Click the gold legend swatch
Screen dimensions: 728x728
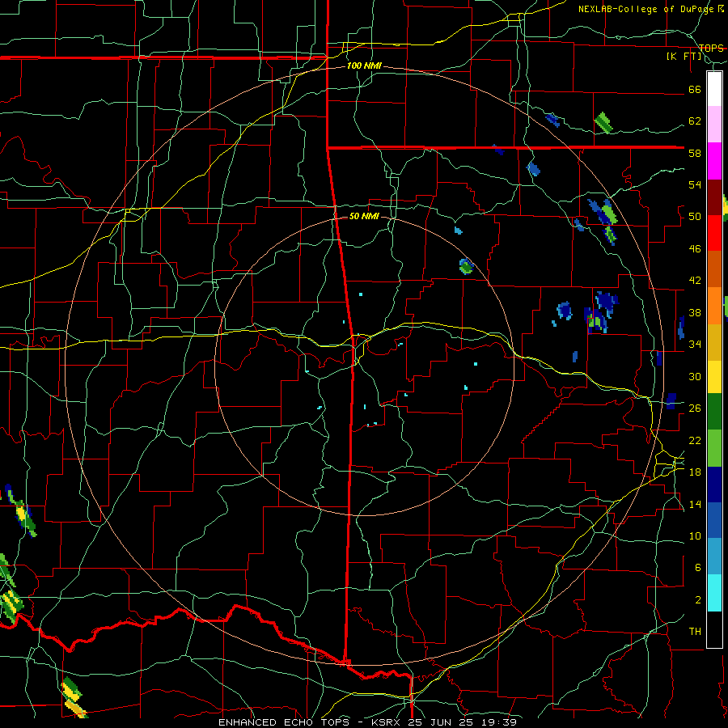(714, 341)
